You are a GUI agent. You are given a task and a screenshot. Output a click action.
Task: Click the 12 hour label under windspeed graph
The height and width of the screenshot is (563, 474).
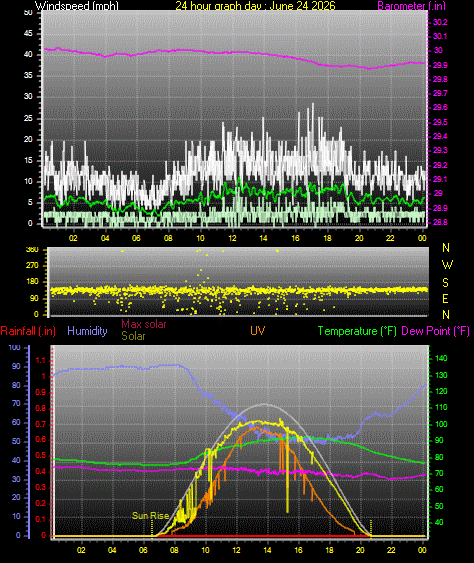click(232, 238)
